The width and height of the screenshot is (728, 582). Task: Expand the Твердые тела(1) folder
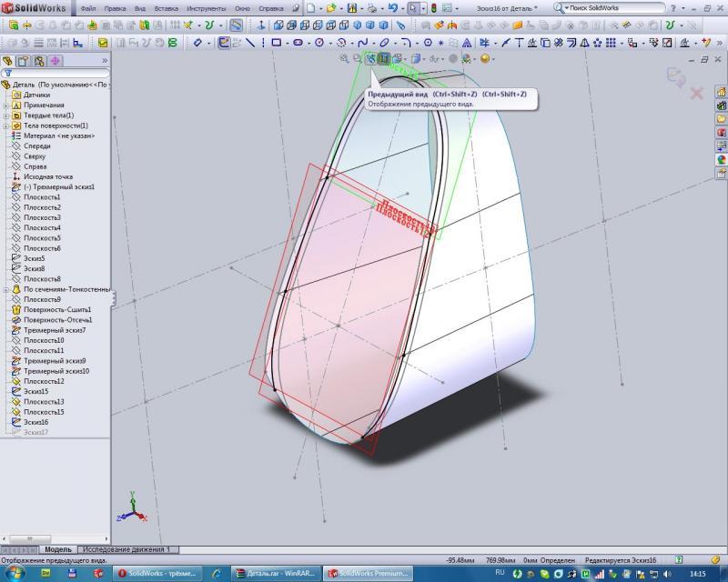click(x=6, y=115)
